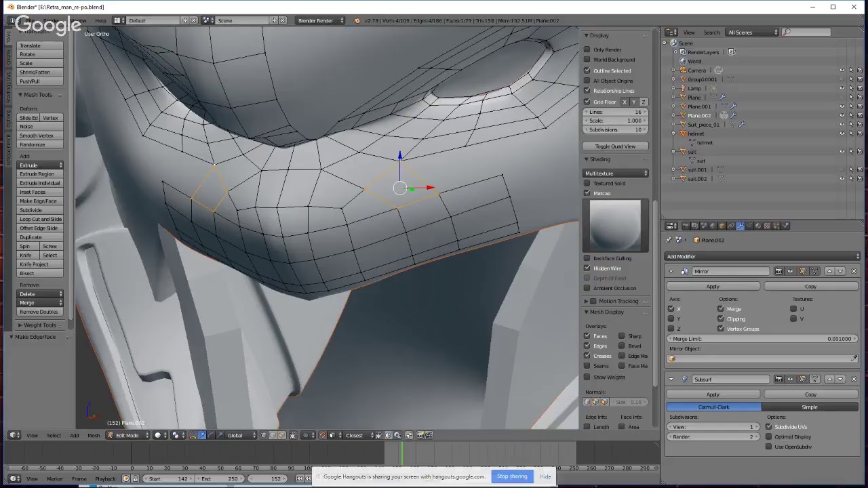
Task: Toggle the 3D manipulator widget icon
Action: coord(193,435)
